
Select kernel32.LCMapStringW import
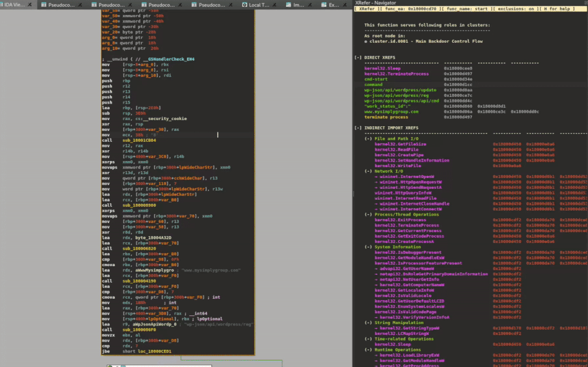[x=401, y=334]
